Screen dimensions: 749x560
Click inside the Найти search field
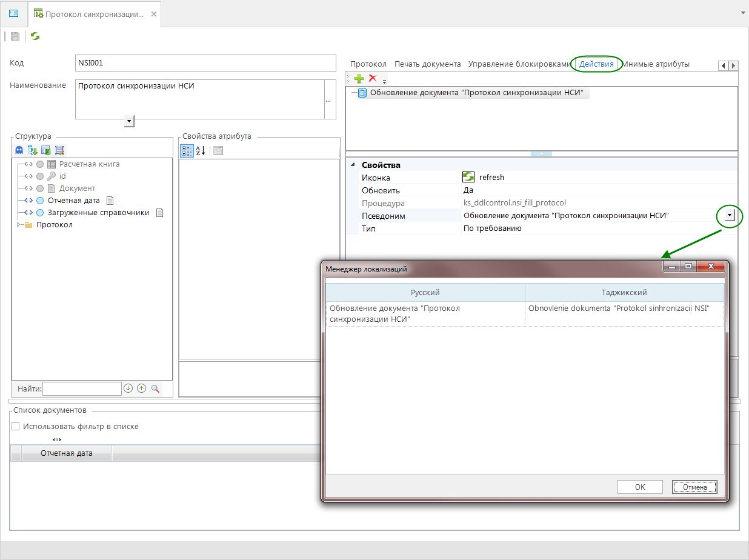pos(82,388)
